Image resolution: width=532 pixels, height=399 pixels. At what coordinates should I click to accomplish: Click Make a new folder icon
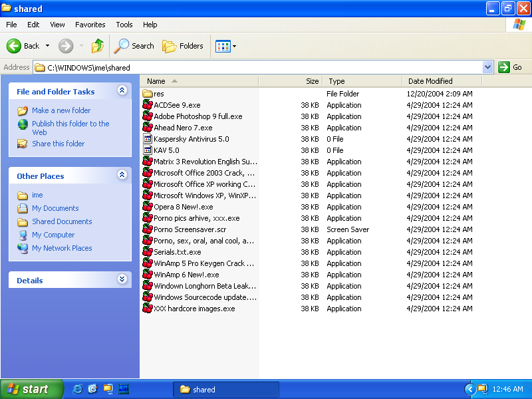coord(23,110)
